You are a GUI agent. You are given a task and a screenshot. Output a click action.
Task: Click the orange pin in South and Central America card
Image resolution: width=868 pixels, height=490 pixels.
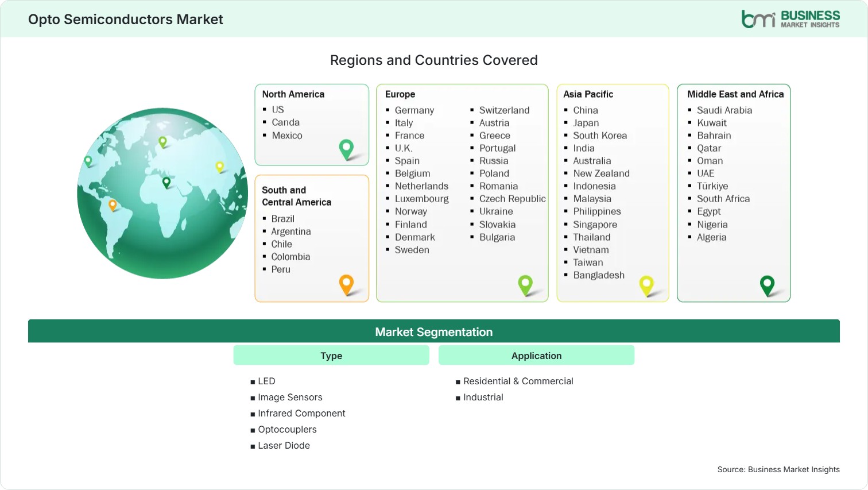[x=346, y=285]
